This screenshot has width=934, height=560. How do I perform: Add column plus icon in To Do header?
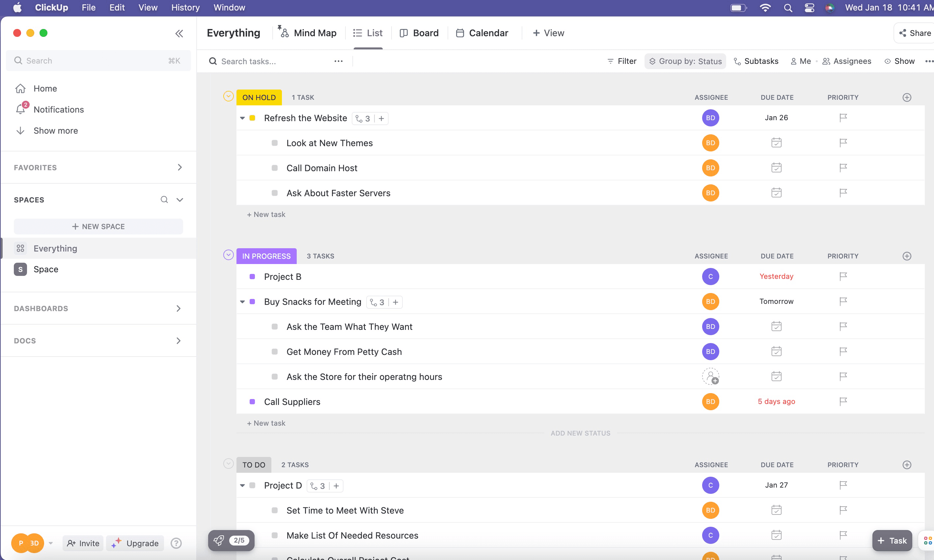point(906,465)
